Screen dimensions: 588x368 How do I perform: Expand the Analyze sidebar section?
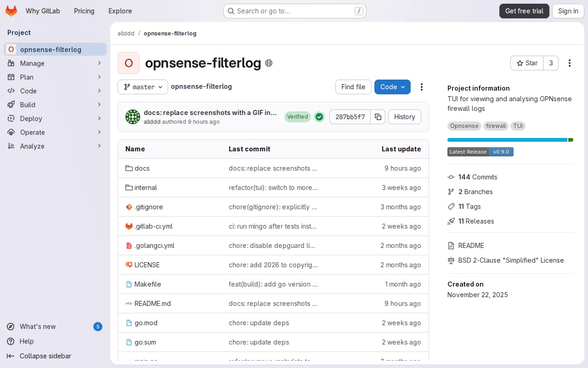point(55,146)
